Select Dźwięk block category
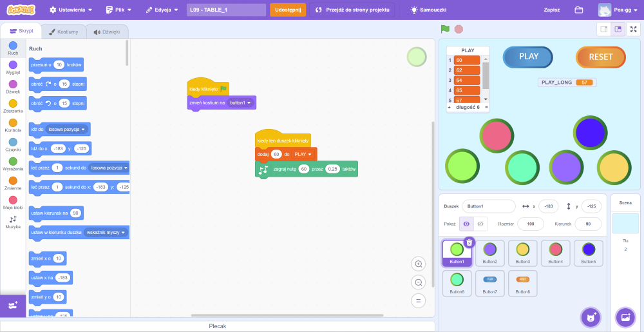644x332 pixels. tap(13, 86)
